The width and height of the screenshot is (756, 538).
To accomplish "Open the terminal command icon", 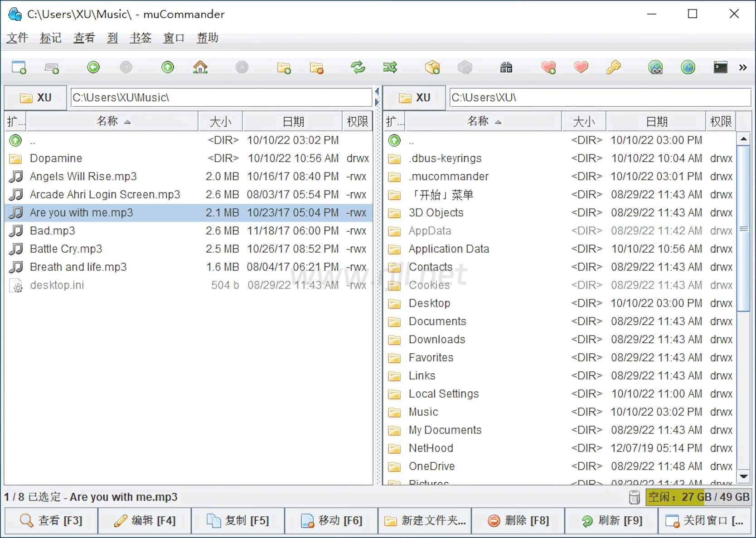I will [x=720, y=67].
